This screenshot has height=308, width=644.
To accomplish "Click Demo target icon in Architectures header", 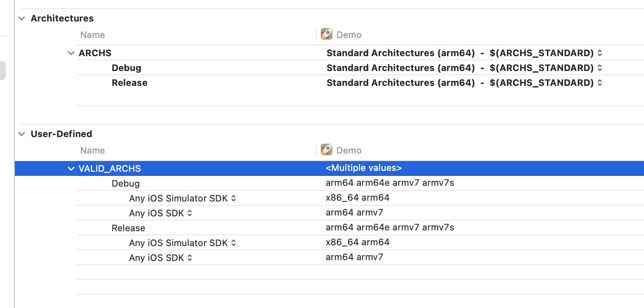I will (x=327, y=34).
